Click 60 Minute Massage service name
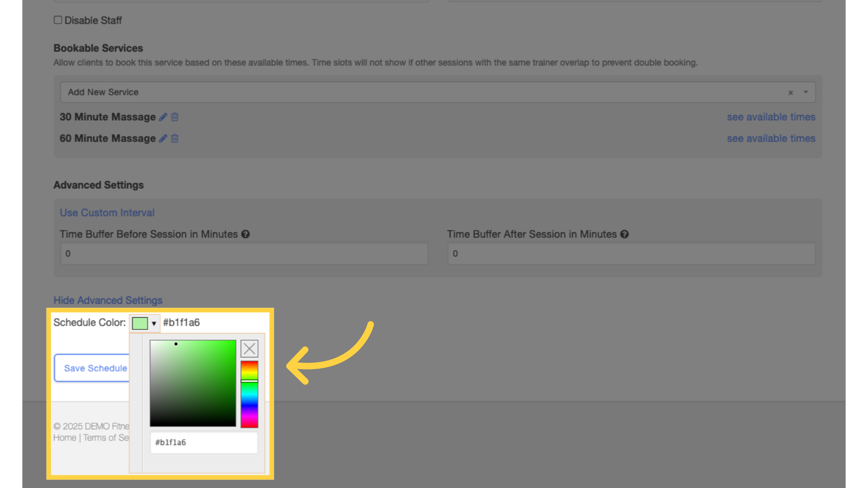 pos(108,139)
